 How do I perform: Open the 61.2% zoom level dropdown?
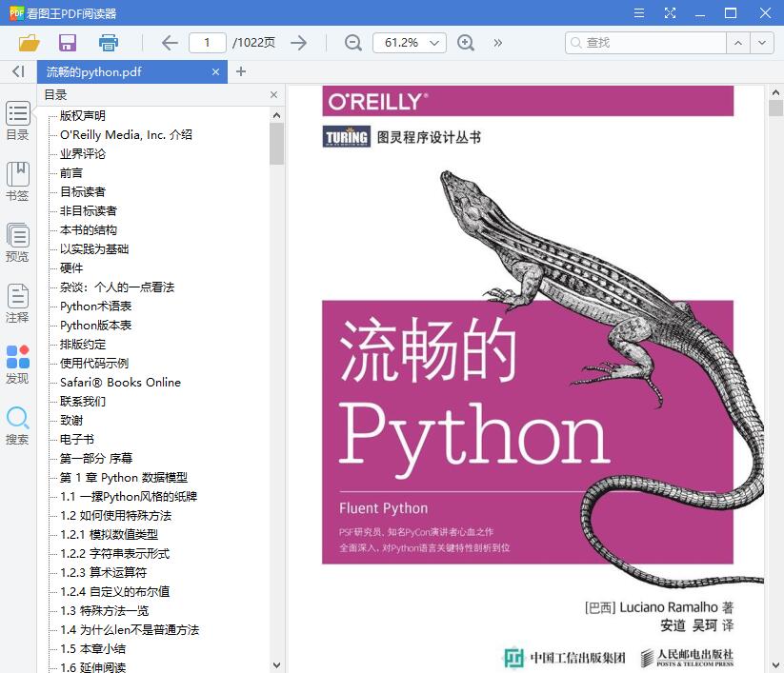click(x=410, y=43)
